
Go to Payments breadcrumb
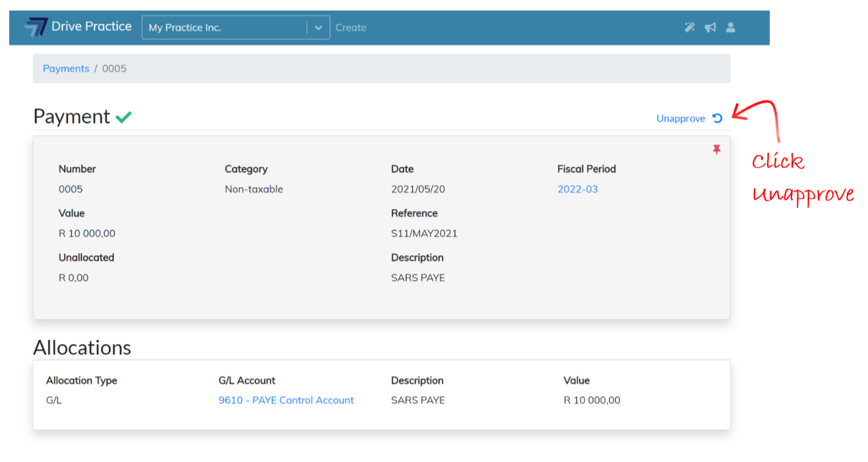(66, 69)
